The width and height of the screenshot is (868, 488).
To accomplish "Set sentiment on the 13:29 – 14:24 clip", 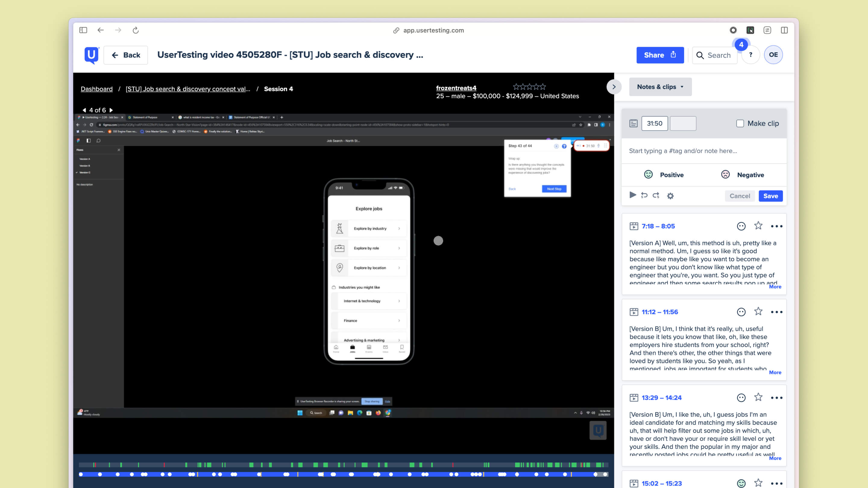I will [x=741, y=398].
